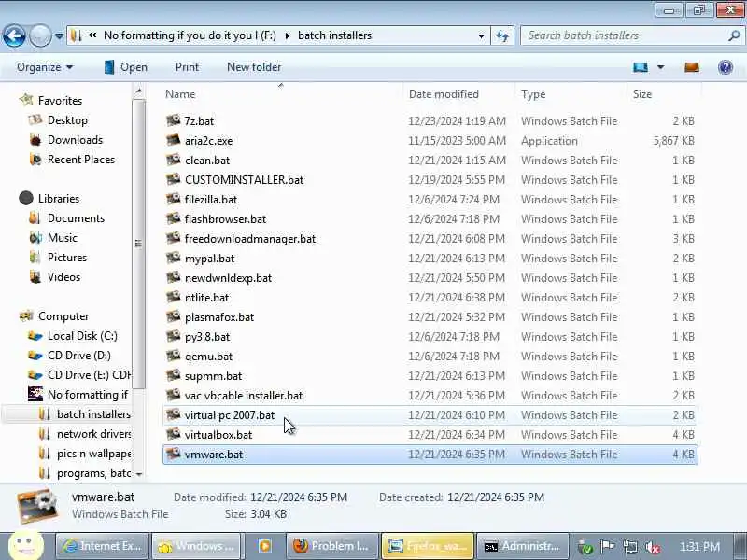Select mypal.bat file icon
This screenshot has height=560, width=747.
tap(174, 258)
